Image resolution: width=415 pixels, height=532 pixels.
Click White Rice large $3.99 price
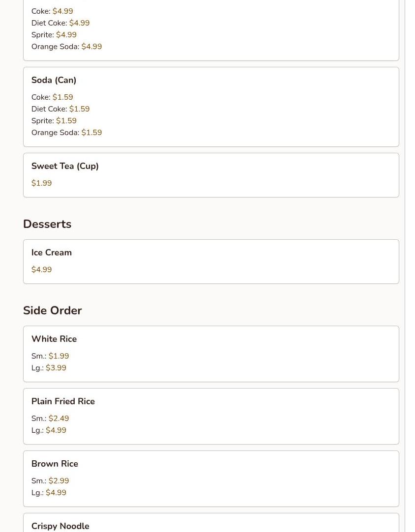pyautogui.click(x=56, y=368)
